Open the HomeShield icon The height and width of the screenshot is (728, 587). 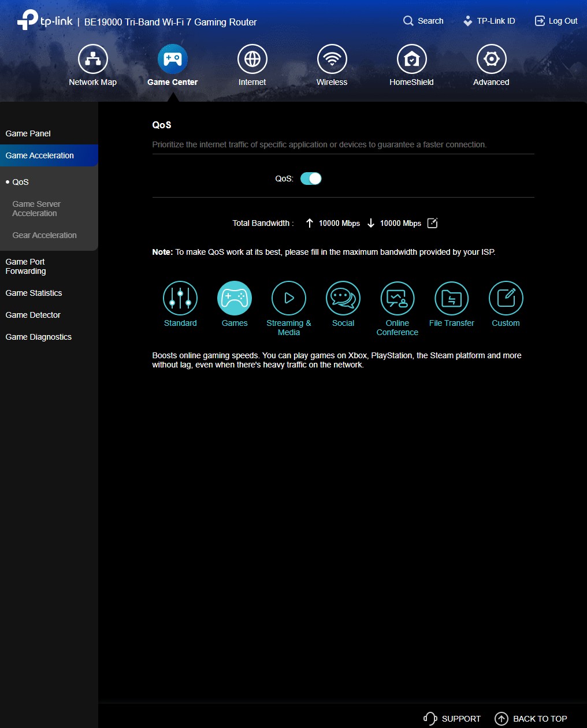tap(411, 59)
